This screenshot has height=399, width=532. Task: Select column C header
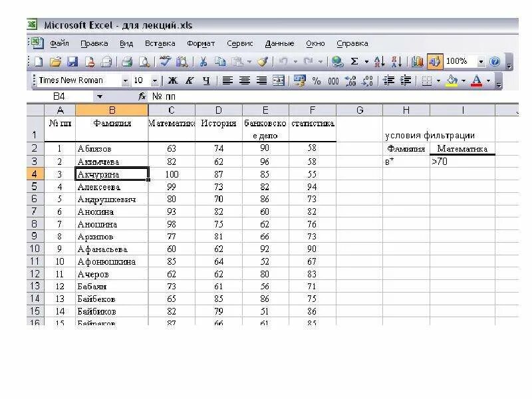point(172,110)
